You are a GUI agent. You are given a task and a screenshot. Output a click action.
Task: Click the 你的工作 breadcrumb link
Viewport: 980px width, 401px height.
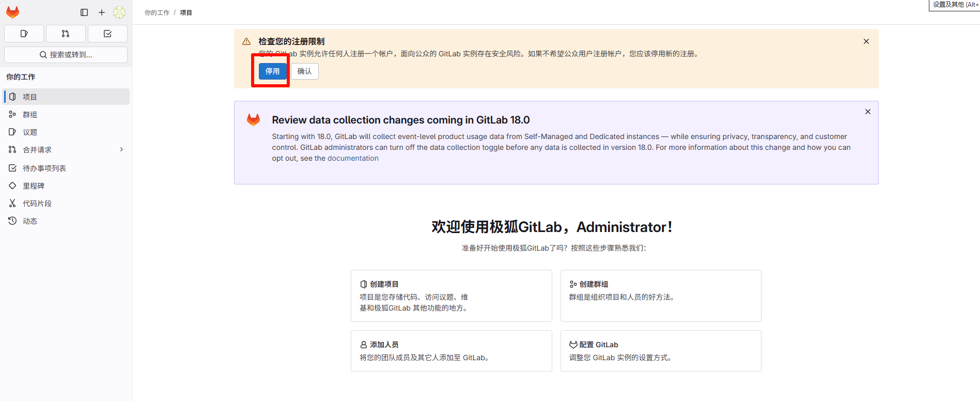pyautogui.click(x=157, y=12)
